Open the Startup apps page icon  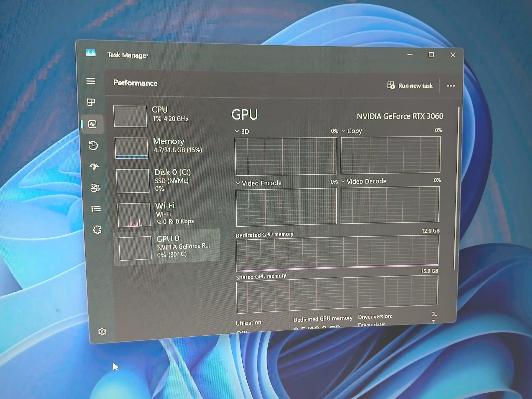coord(94,167)
